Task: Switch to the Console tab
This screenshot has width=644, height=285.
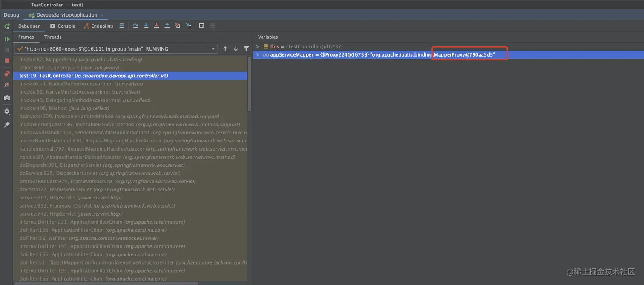Action: click(62, 26)
